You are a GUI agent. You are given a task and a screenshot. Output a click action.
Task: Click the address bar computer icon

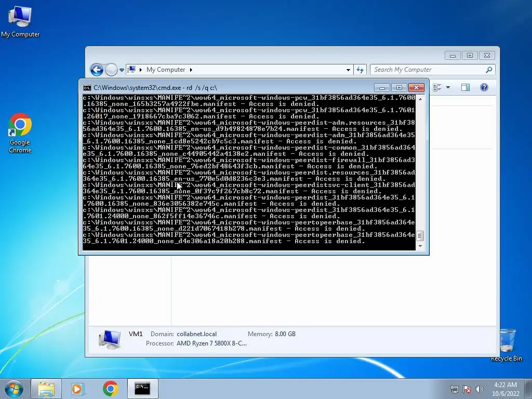(131, 70)
